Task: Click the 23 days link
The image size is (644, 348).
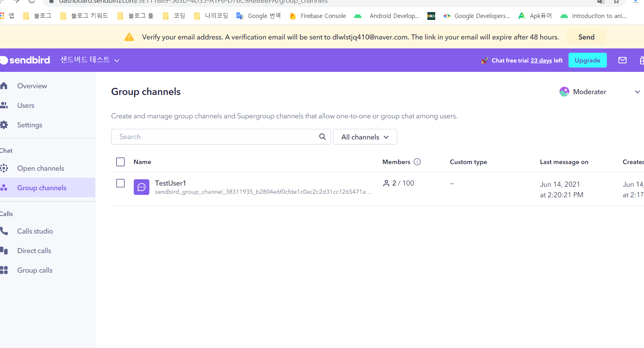Action: click(x=541, y=61)
